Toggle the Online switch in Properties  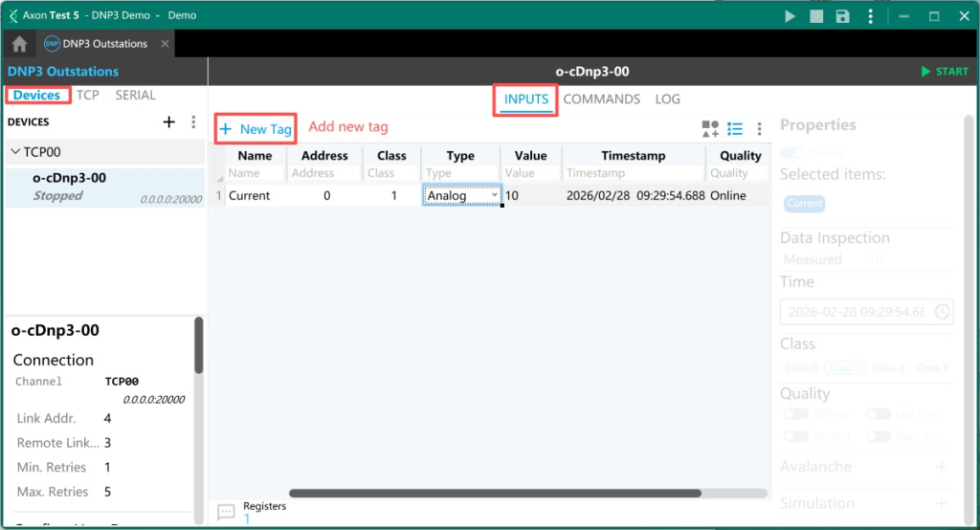792,153
